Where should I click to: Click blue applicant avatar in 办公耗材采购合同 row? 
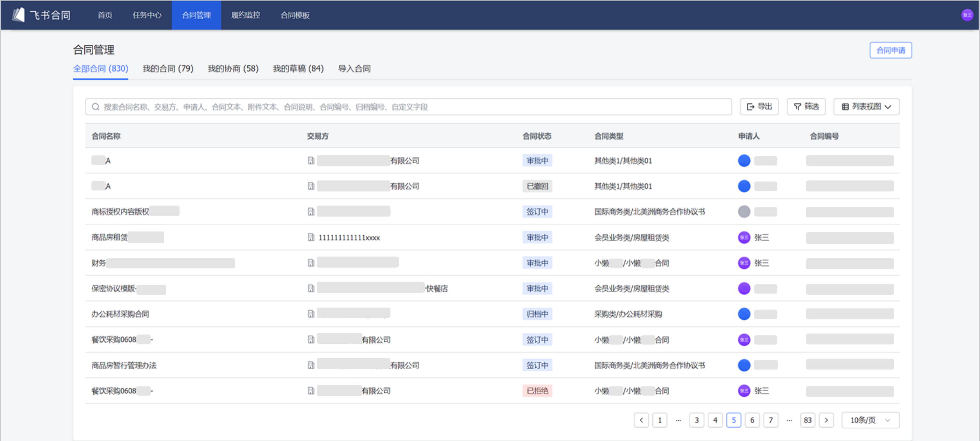(x=744, y=314)
